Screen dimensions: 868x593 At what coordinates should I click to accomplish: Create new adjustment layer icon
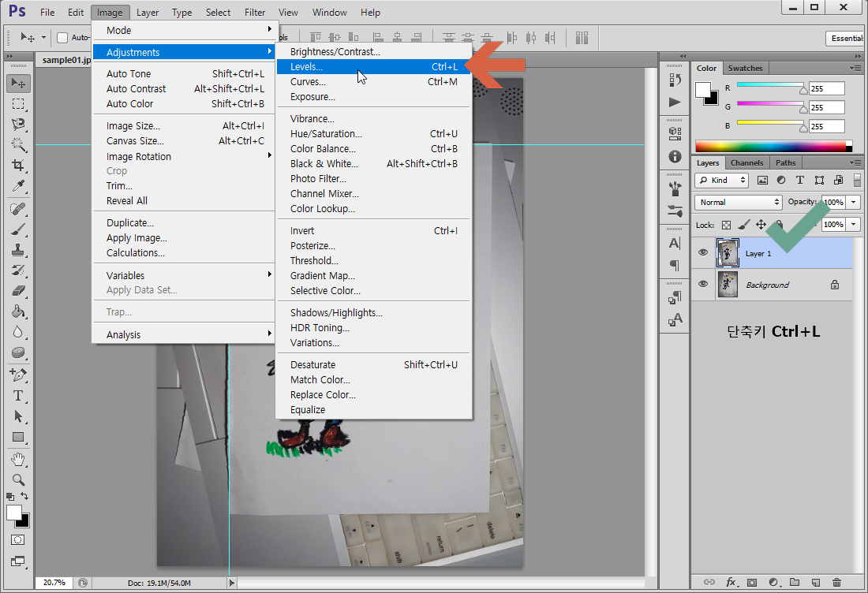(773, 582)
